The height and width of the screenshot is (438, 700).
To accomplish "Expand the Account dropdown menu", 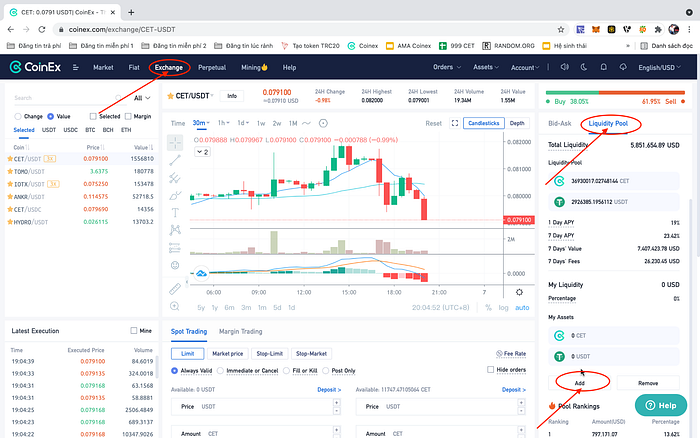I will 525,67.
